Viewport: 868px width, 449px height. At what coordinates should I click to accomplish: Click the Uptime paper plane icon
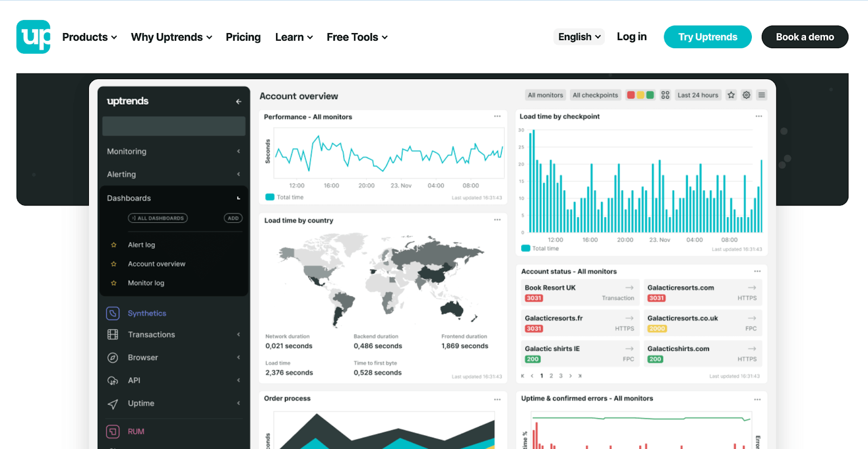113,404
